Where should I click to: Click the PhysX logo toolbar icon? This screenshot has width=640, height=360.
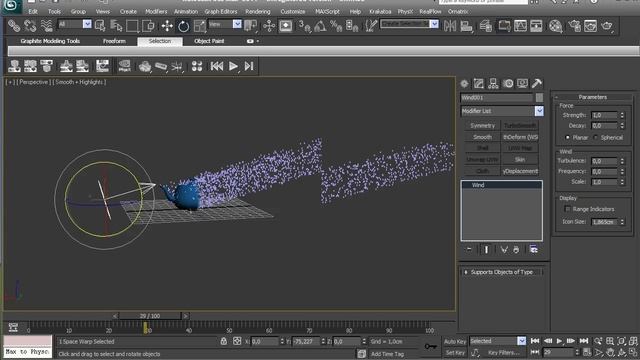pyautogui.click(x=124, y=66)
